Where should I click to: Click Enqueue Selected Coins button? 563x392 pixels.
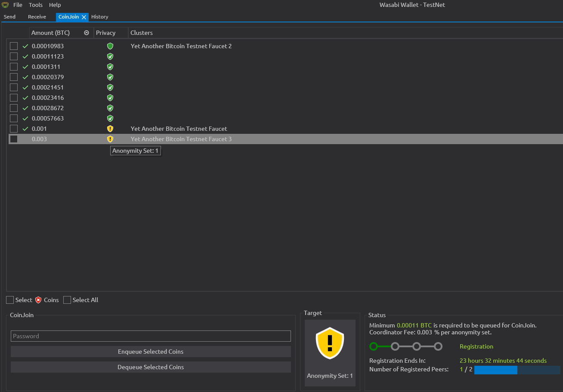click(x=151, y=352)
